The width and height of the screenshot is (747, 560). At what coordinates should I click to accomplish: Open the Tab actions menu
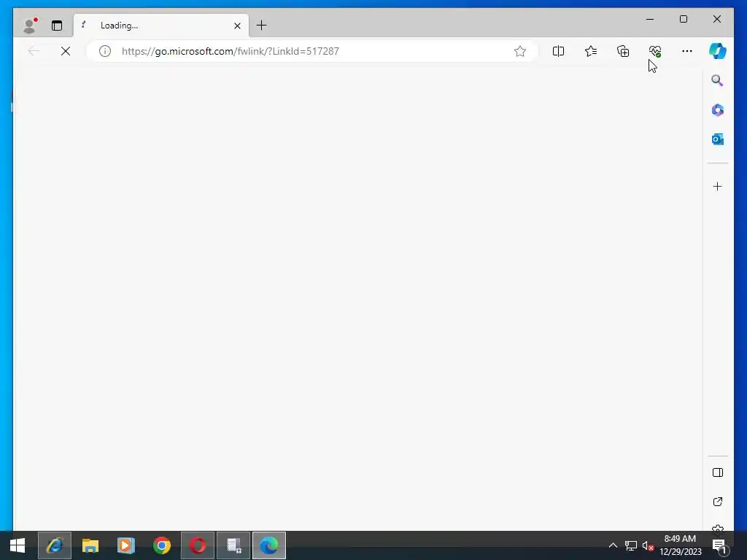click(57, 26)
